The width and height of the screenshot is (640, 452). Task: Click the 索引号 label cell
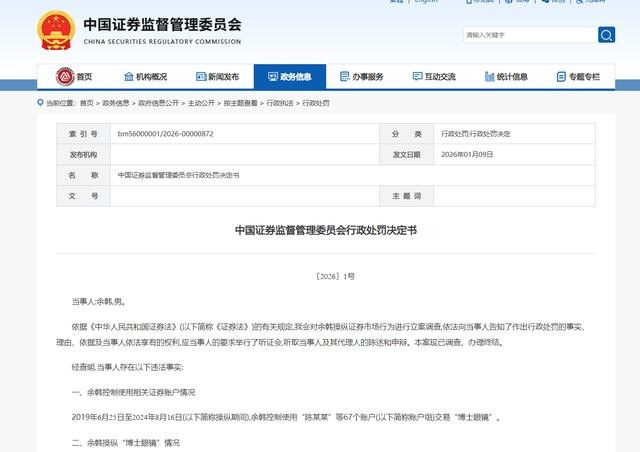(x=83, y=134)
